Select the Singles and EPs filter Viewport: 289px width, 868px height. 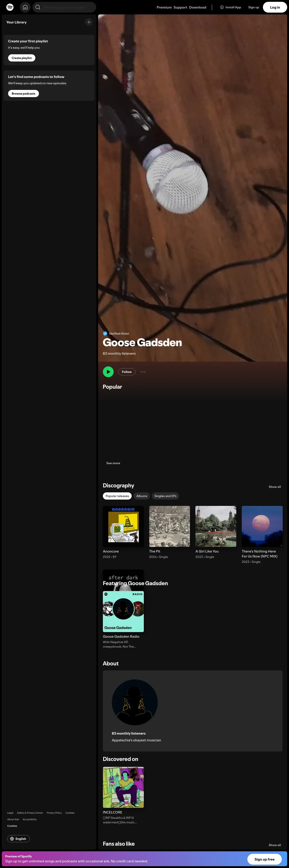(x=165, y=496)
